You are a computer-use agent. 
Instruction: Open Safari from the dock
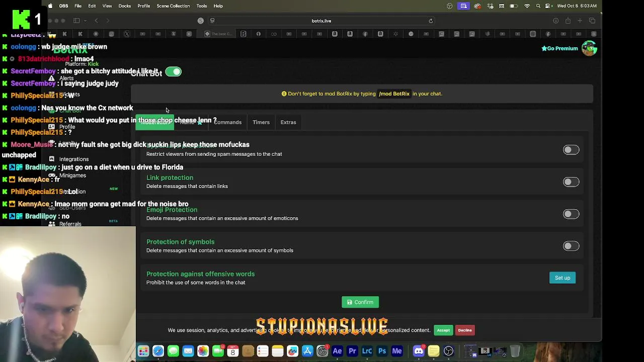pos(158,351)
